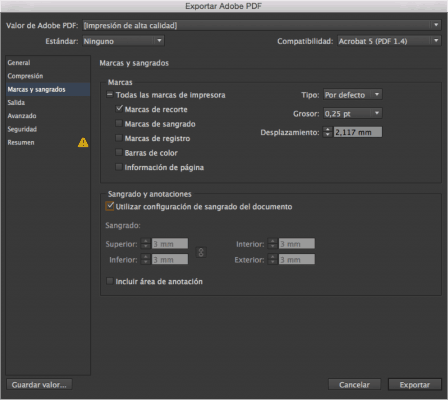Screen dimensions: 448x400
Task: Click the Cancelar button
Action: coord(354,385)
